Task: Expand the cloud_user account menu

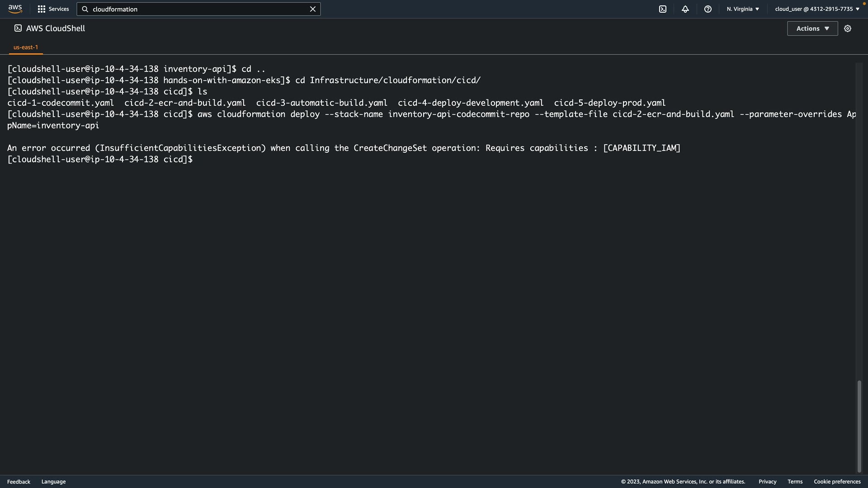Action: pyautogui.click(x=817, y=9)
